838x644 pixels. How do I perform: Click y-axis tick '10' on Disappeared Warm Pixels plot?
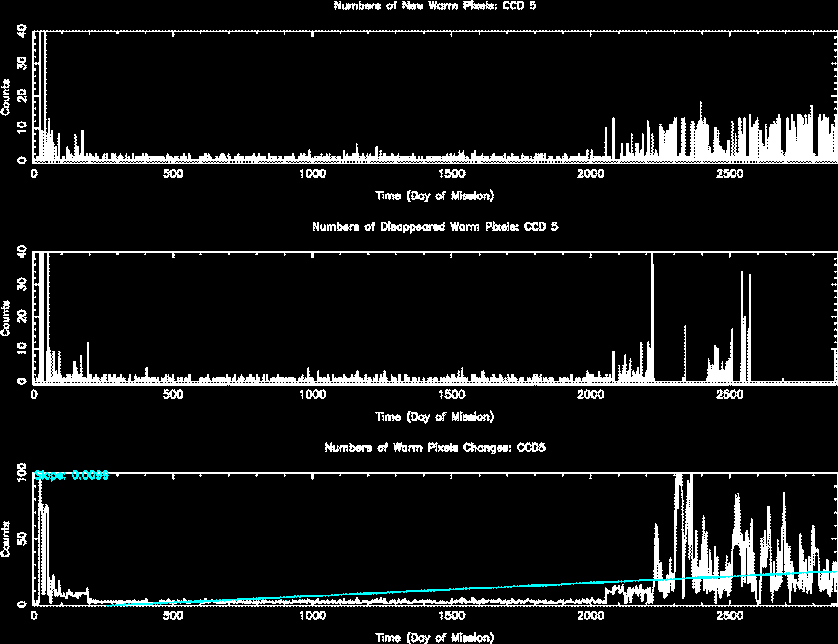[x=22, y=349]
